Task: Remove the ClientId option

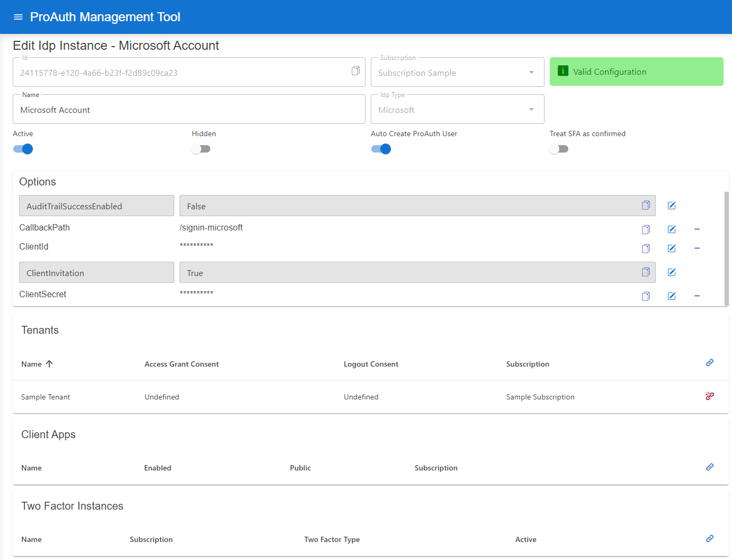Action: pyautogui.click(x=697, y=248)
